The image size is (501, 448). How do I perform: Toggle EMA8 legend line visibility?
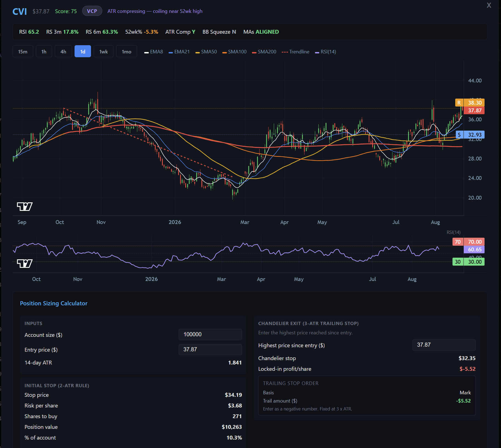coord(153,52)
